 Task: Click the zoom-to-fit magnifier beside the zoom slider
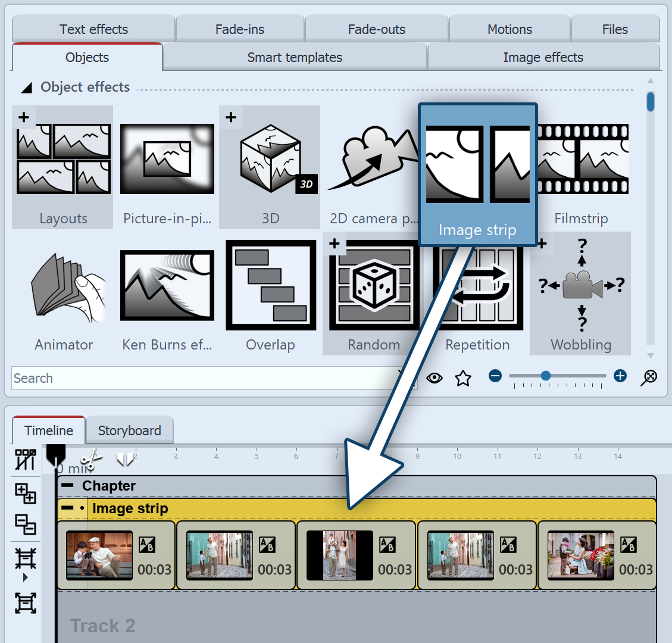tap(649, 377)
